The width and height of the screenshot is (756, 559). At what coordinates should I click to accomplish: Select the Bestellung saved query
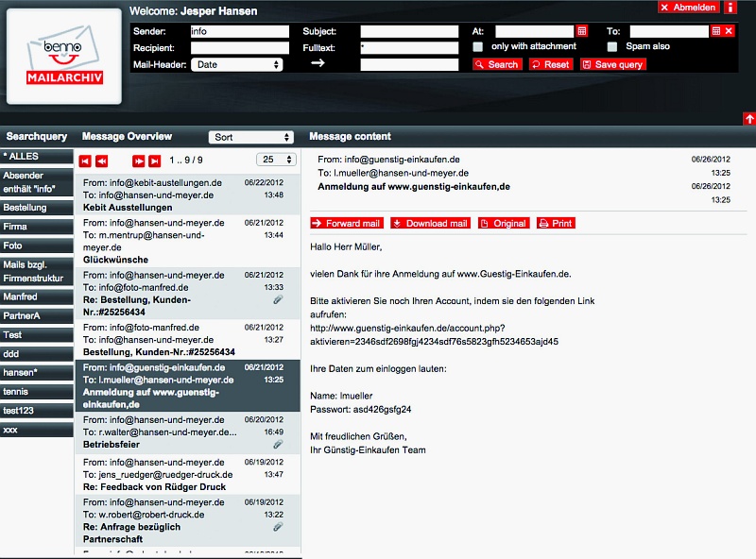(37, 208)
